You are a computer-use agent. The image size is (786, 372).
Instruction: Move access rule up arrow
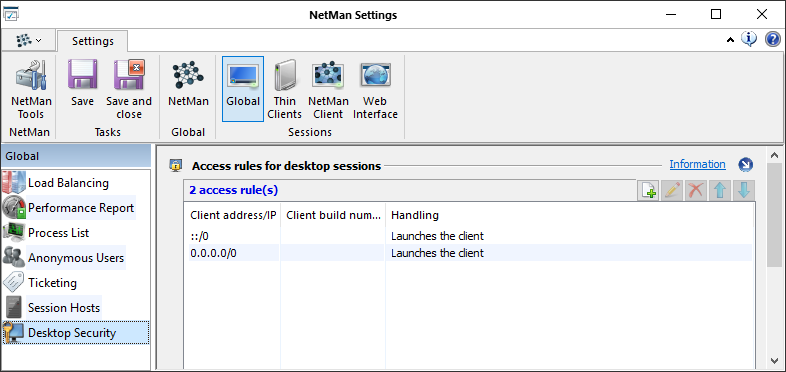(720, 191)
